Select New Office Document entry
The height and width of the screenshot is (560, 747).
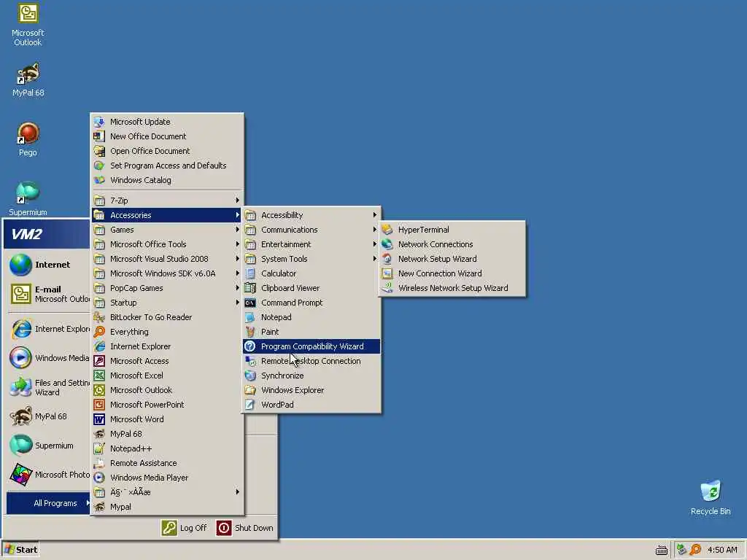[167, 136]
